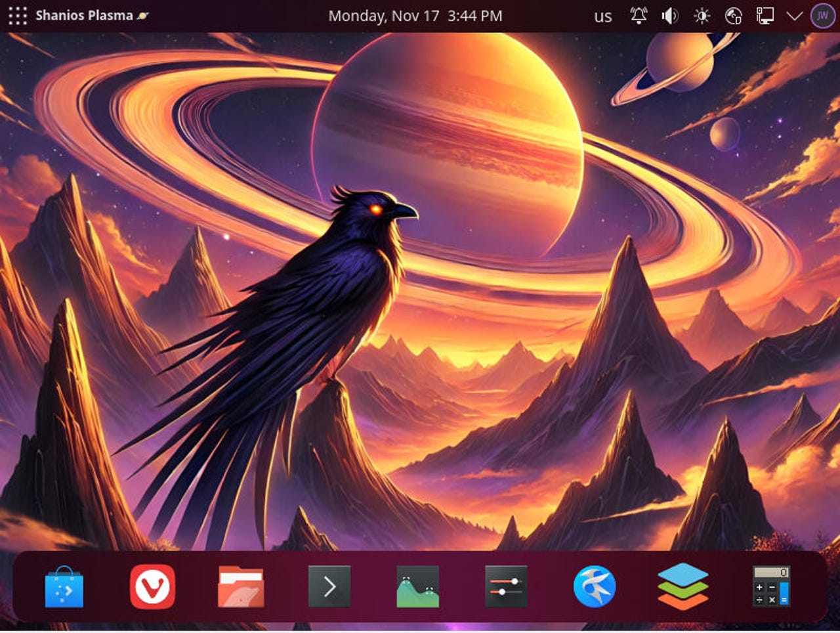Open the calendar from the clock
840x633 pixels.
(415, 16)
